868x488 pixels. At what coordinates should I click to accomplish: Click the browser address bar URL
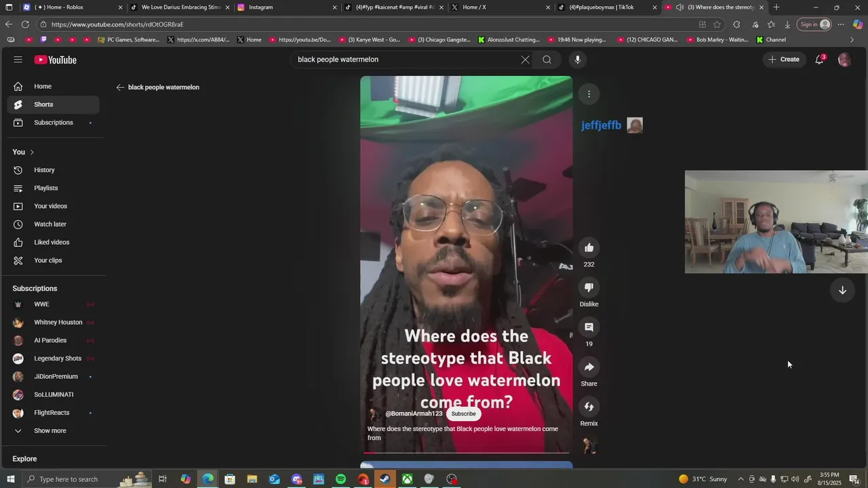coord(117,24)
